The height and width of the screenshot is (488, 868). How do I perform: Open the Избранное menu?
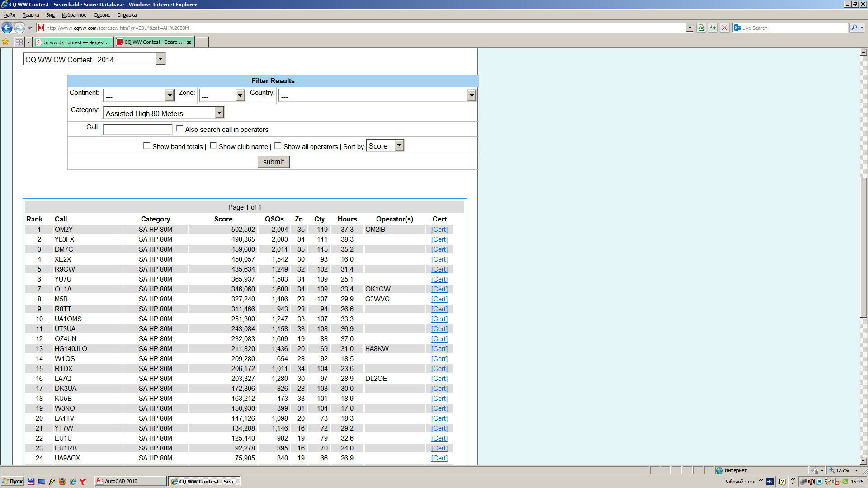(74, 15)
